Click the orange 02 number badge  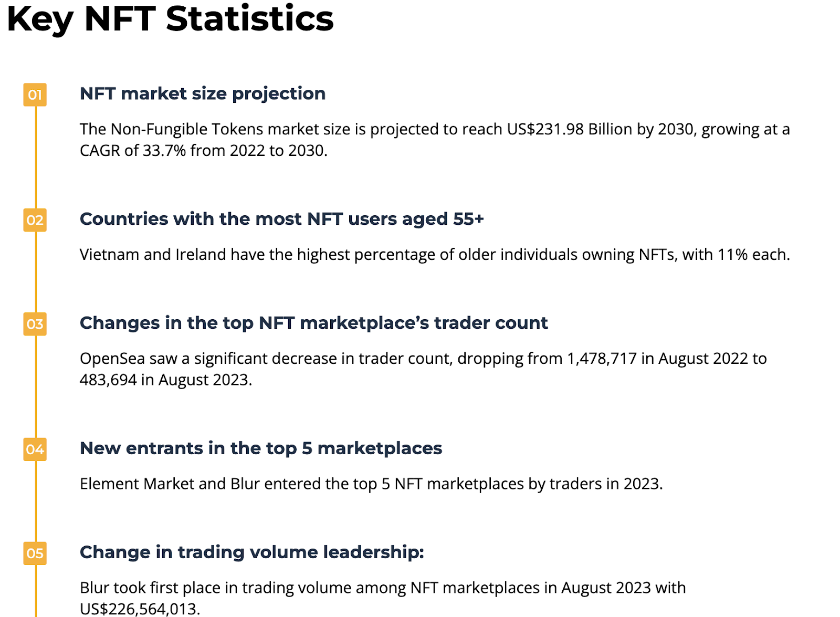click(x=35, y=220)
